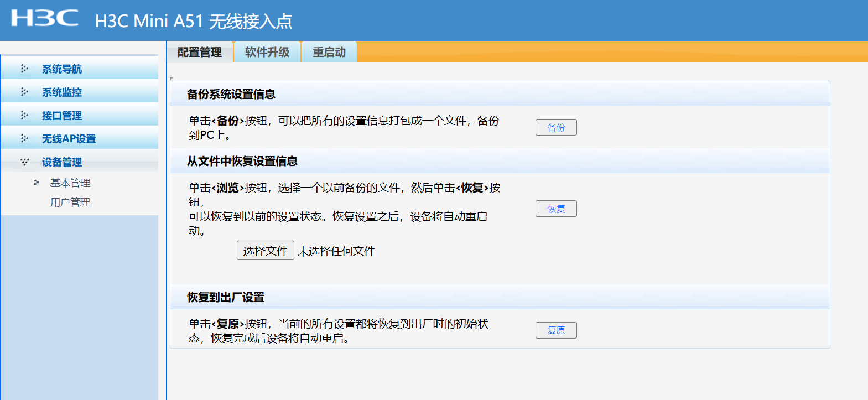
Task: Switch to the 配置管理 tab
Action: point(200,52)
